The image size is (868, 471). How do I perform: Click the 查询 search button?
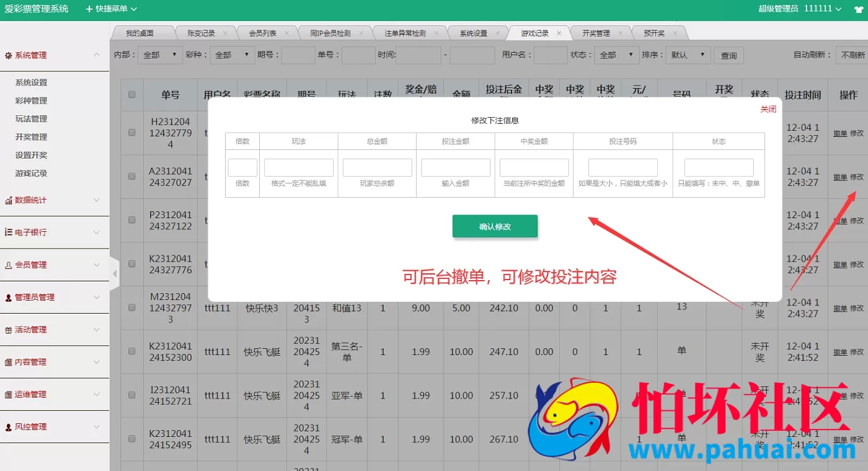tap(728, 55)
